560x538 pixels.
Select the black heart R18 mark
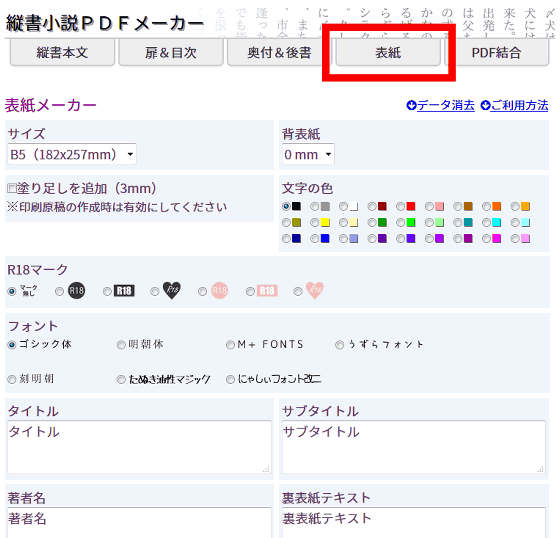click(x=155, y=291)
